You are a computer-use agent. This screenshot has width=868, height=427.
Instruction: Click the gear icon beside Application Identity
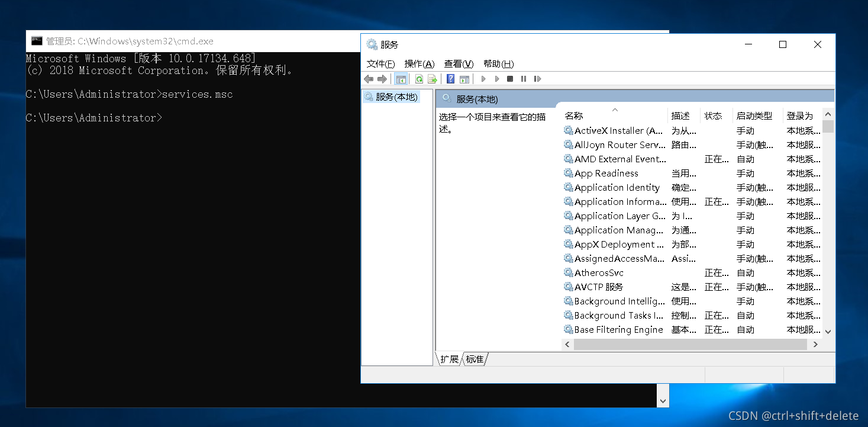click(x=569, y=187)
